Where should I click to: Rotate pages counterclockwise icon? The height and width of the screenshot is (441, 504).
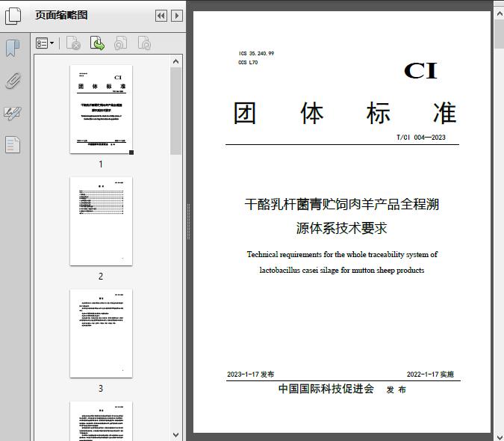(120, 44)
